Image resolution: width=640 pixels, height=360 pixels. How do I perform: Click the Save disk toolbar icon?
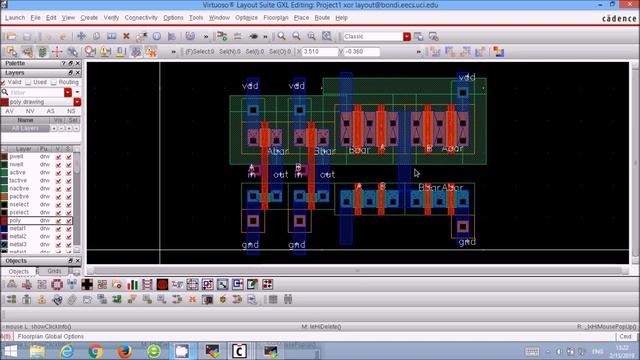click(x=27, y=36)
